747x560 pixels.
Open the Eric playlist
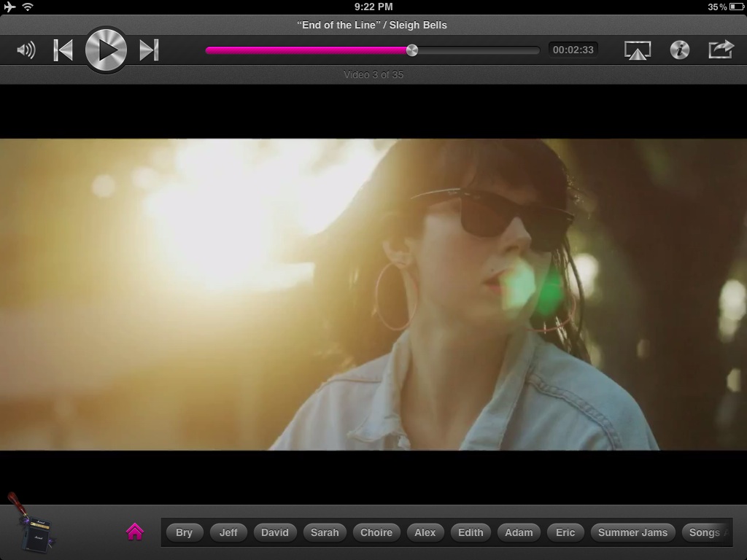565,532
